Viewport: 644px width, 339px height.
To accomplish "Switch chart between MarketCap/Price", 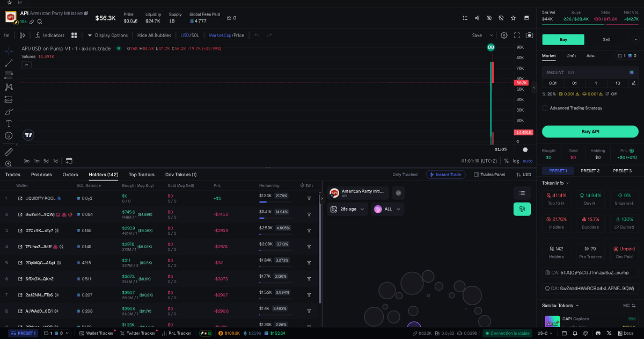I will coord(226,35).
